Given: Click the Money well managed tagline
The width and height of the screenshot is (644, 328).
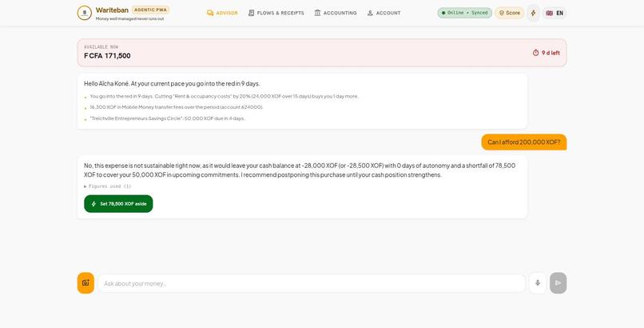Looking at the screenshot, I should coord(129,19).
